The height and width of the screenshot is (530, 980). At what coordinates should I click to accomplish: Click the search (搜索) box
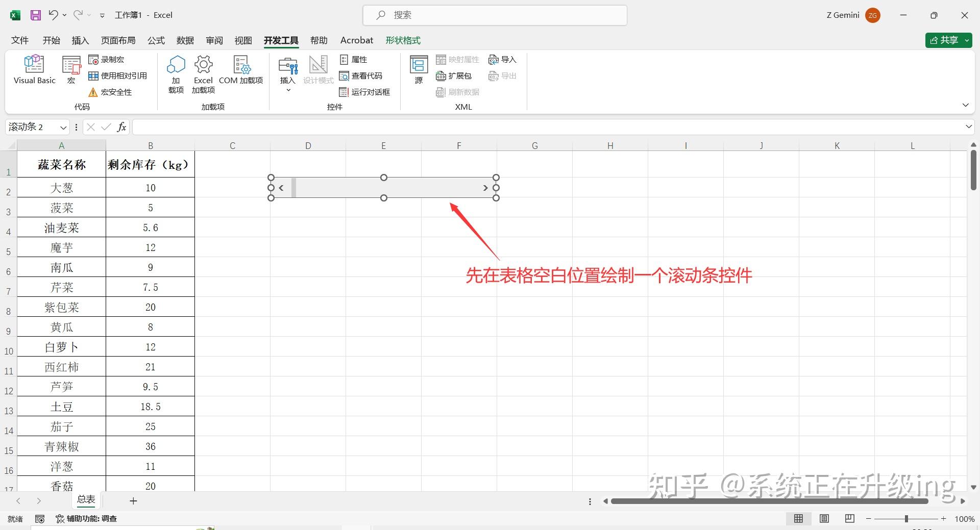(x=495, y=15)
